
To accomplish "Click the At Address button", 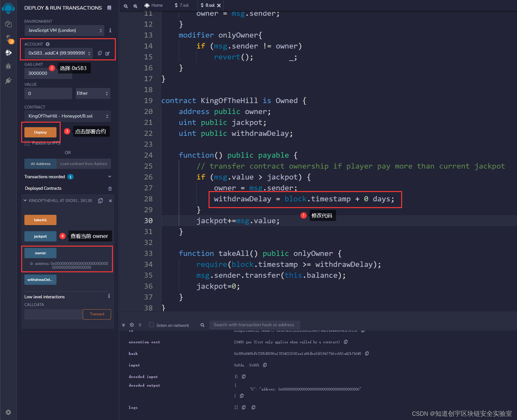I will coord(40,164).
